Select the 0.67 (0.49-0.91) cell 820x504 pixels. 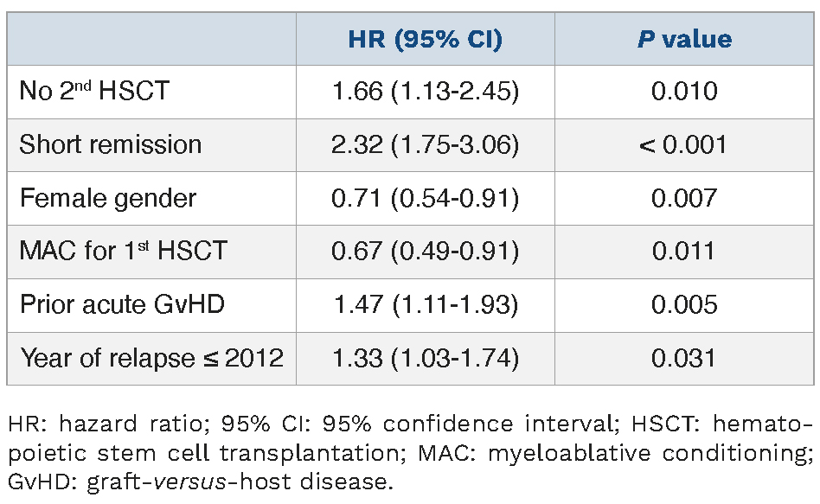click(425, 251)
